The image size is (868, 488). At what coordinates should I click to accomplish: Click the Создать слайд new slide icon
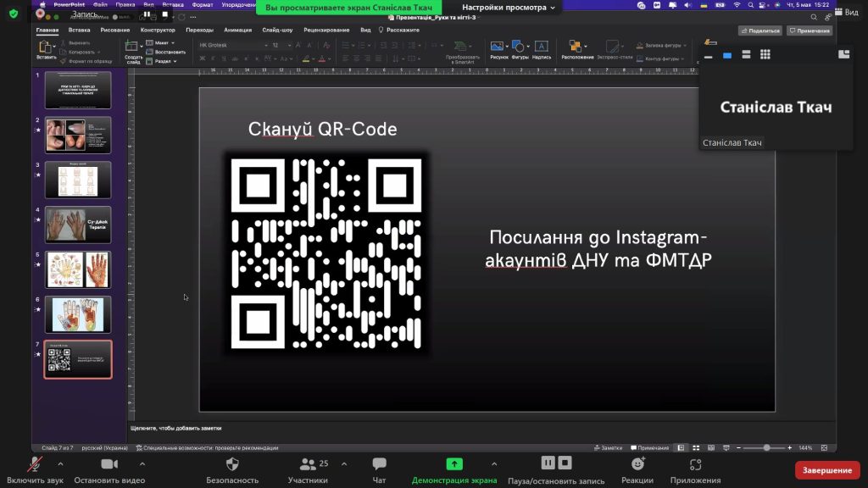pyautogui.click(x=131, y=47)
